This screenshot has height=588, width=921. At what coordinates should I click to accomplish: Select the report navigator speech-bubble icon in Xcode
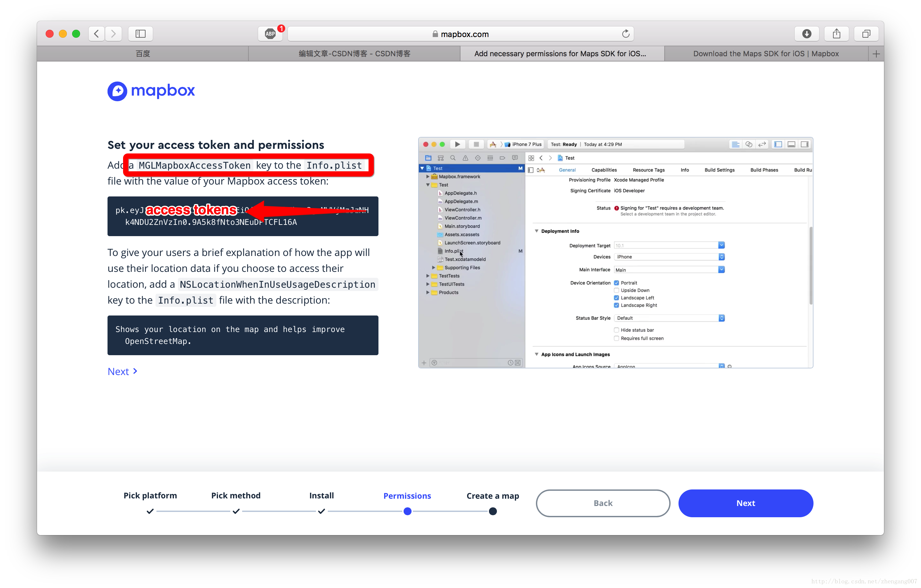[x=515, y=158]
